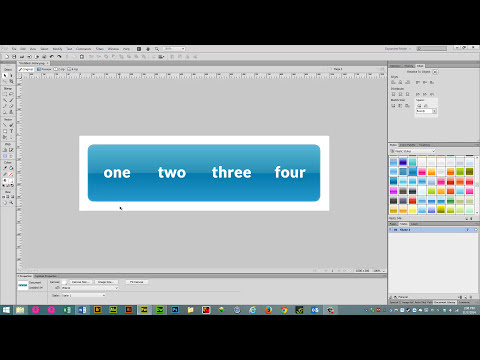Select the Pen tool
The width and height of the screenshot is (480, 360).
point(11,125)
